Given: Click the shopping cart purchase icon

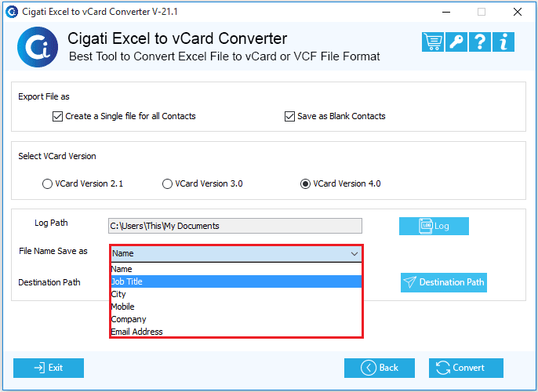Looking at the screenshot, I should click(x=433, y=42).
